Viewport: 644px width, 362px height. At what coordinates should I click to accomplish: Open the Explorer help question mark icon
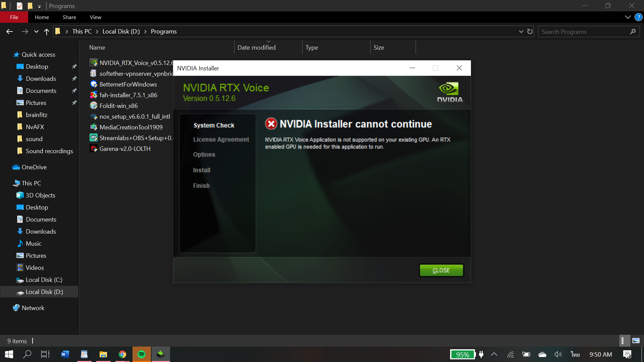(x=638, y=17)
